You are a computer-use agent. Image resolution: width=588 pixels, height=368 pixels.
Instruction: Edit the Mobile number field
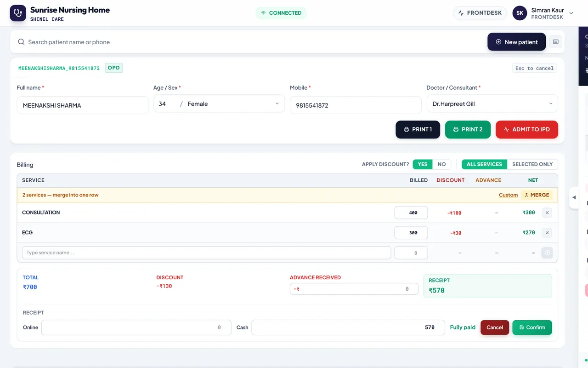pos(356,105)
